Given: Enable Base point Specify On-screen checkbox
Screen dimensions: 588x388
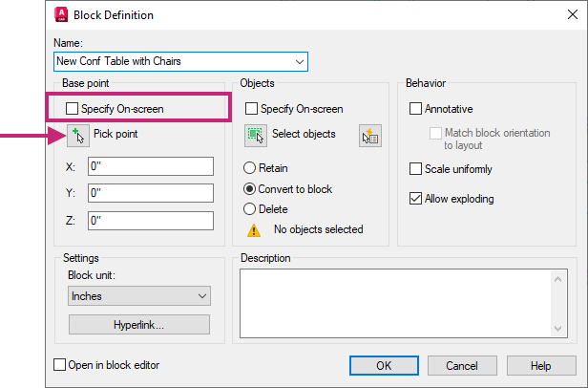Looking at the screenshot, I should pyautogui.click(x=73, y=109).
